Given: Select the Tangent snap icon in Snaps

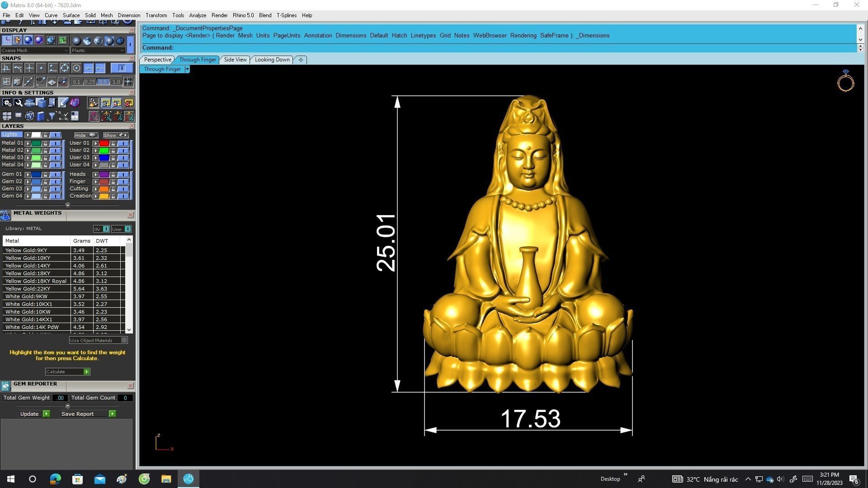Looking at the screenshot, I should [18, 68].
